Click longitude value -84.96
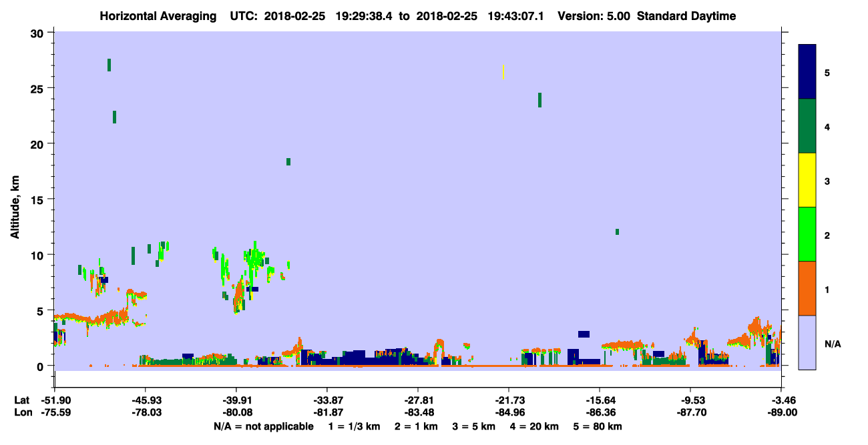The height and width of the screenshot is (445, 868). tap(509, 412)
